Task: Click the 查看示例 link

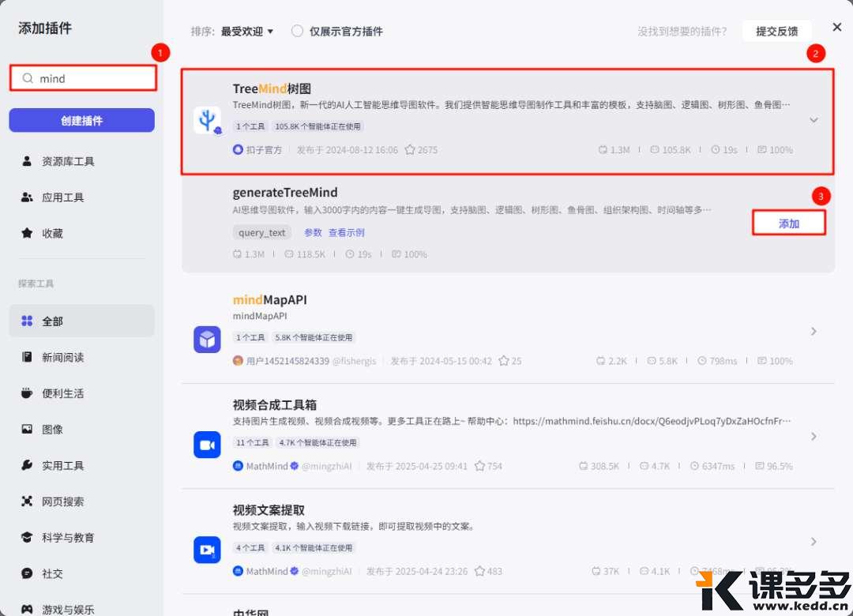Action: tap(347, 232)
